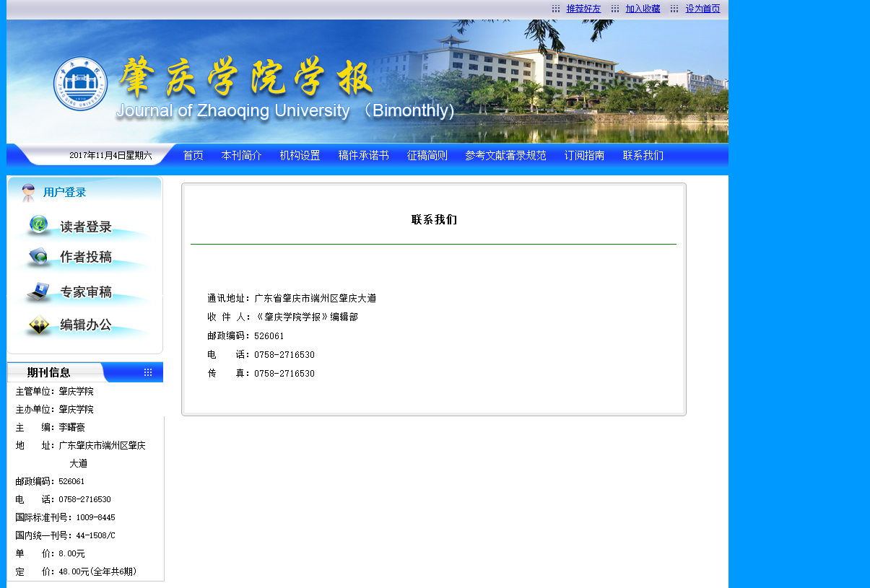This screenshot has height=588, width=870.
Task: Open 本刊简介 menu item
Action: (x=241, y=155)
